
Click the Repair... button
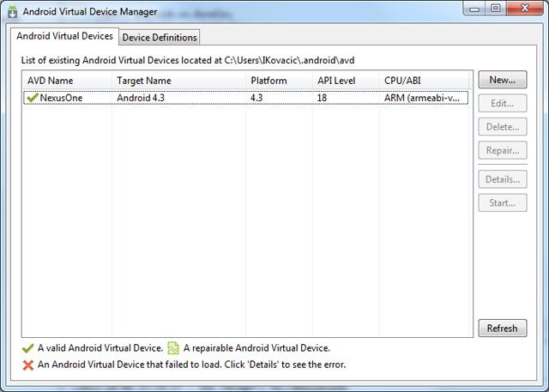(503, 150)
